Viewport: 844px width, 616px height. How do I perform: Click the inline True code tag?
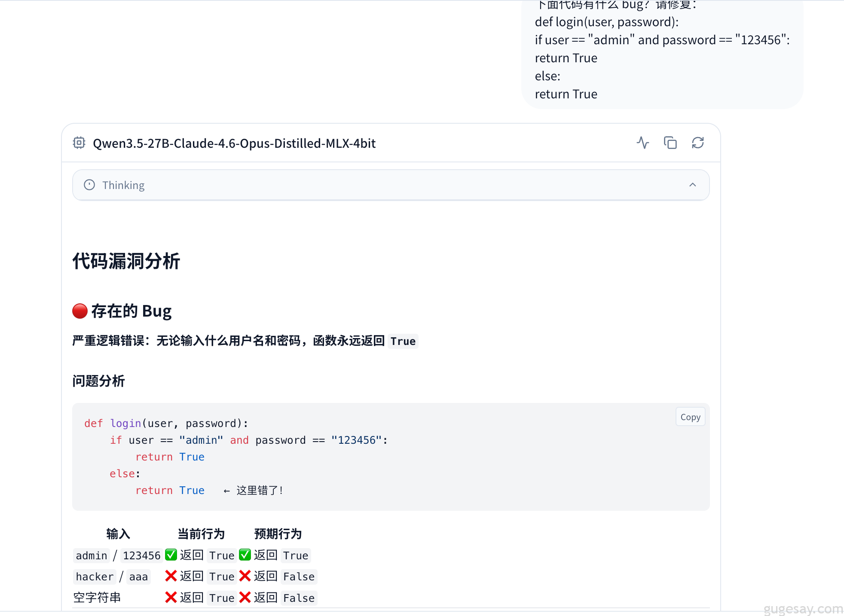403,342
